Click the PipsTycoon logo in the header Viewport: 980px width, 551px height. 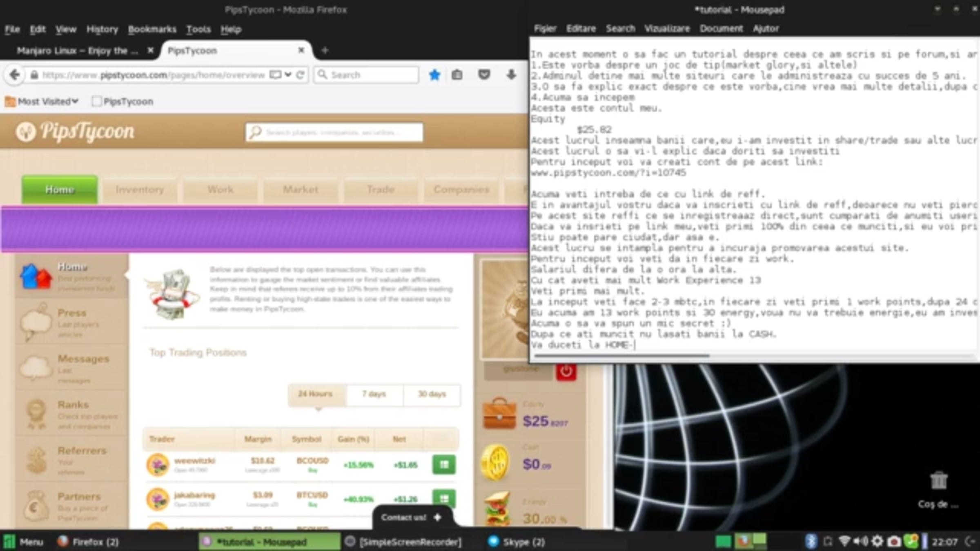(75, 132)
